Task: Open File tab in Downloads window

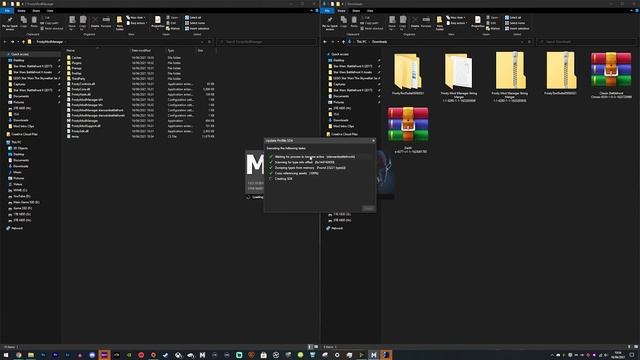Action: [327, 11]
